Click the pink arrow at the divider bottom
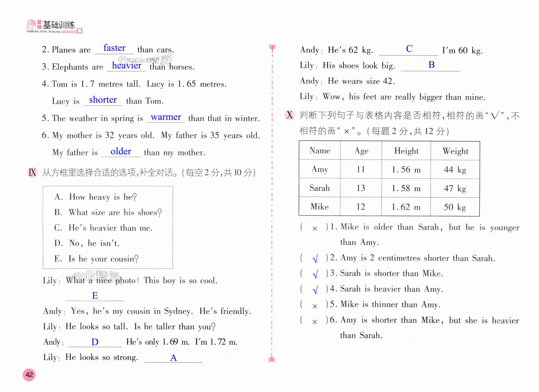The width and height of the screenshot is (539, 392). click(x=272, y=359)
